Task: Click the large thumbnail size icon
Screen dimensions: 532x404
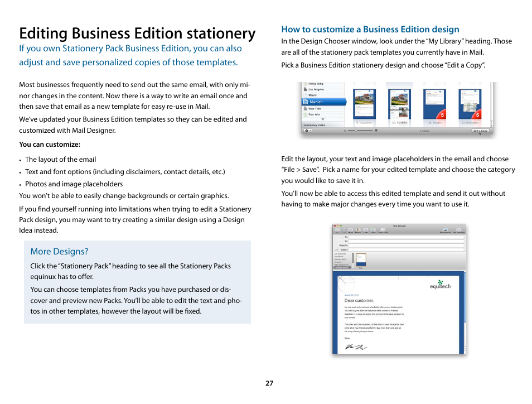Action: click(376, 131)
